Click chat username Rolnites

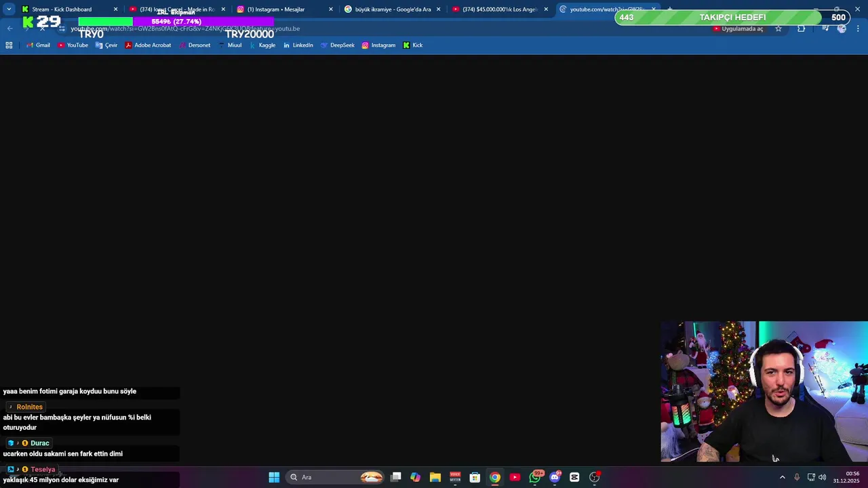[29, 407]
